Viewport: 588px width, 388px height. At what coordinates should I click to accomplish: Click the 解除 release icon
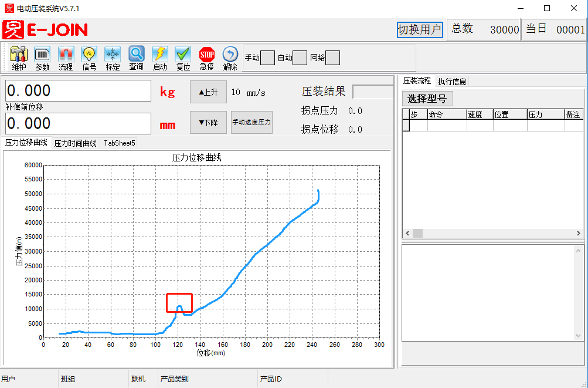tap(230, 58)
